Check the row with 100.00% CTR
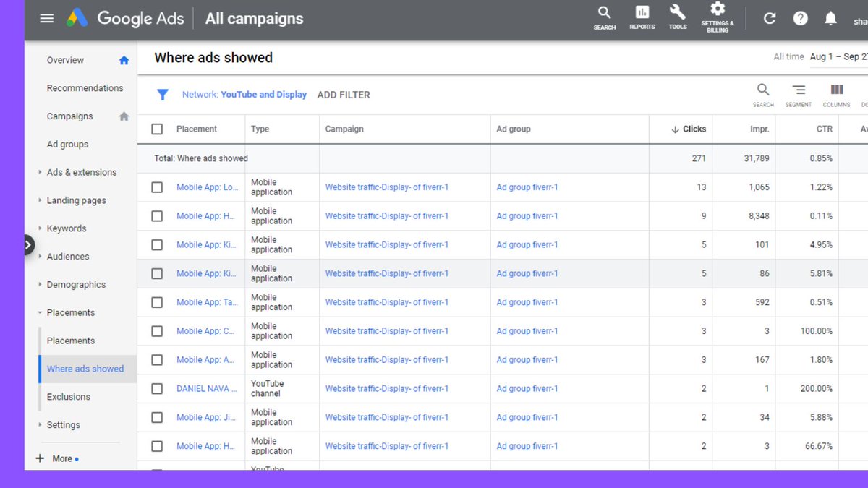This screenshot has width=868, height=488. click(157, 331)
